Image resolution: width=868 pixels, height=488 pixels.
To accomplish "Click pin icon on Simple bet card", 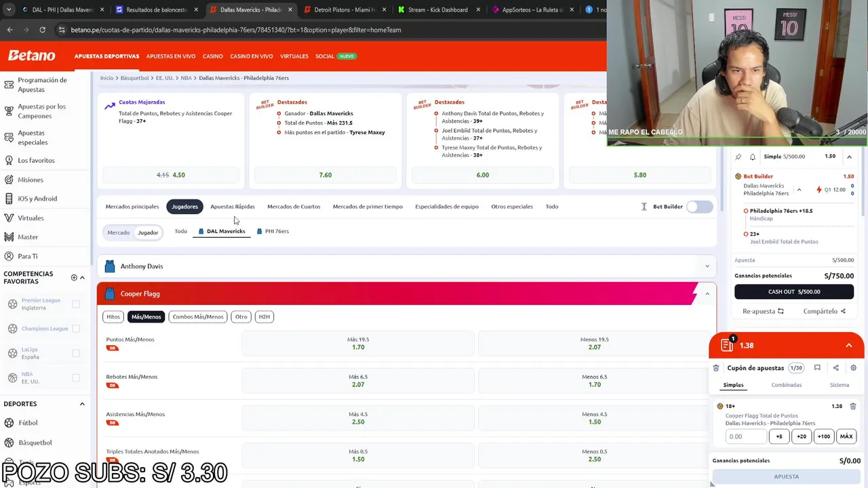I will coord(738,157).
